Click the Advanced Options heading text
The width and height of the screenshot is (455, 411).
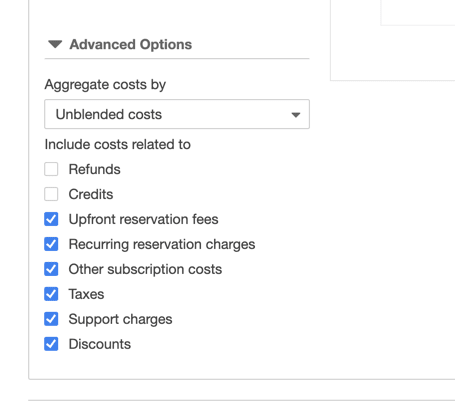point(131,45)
